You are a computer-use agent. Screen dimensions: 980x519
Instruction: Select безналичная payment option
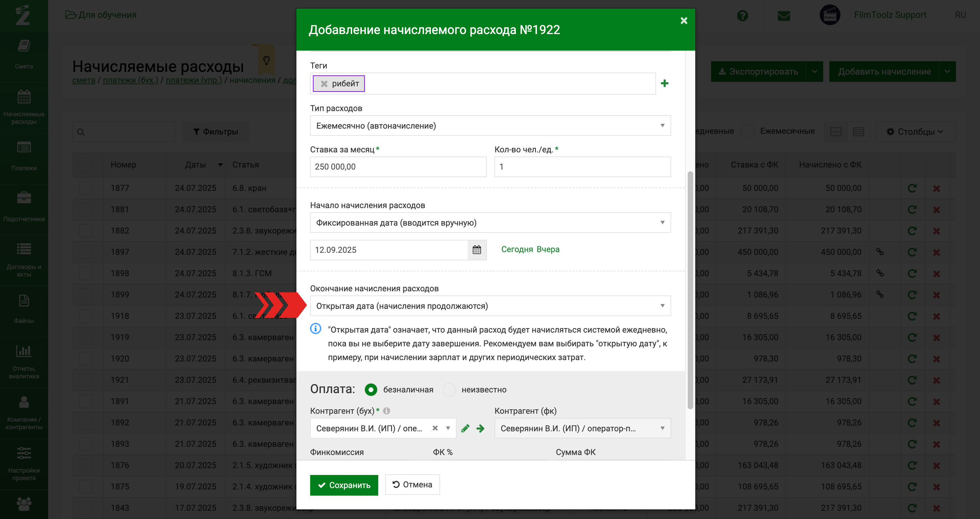pos(371,390)
